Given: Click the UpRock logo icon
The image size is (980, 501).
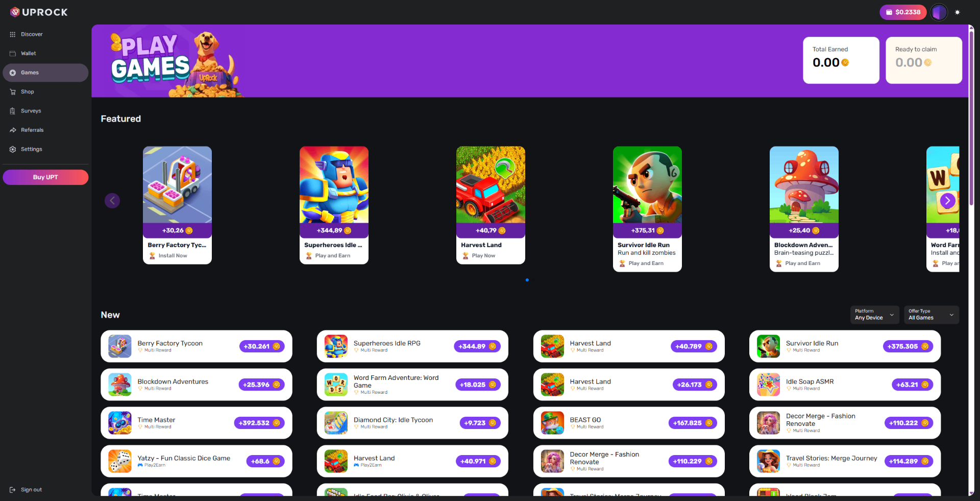Looking at the screenshot, I should click(15, 12).
